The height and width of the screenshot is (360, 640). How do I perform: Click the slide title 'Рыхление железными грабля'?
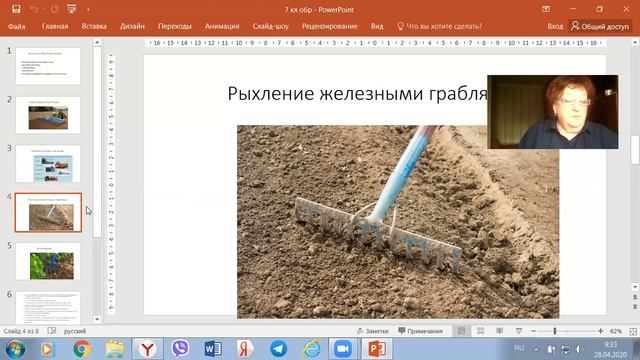(x=357, y=93)
